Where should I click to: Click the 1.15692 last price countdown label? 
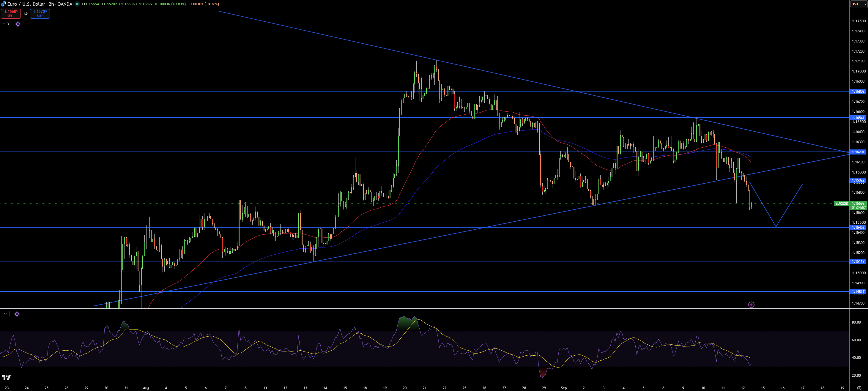pos(858,205)
